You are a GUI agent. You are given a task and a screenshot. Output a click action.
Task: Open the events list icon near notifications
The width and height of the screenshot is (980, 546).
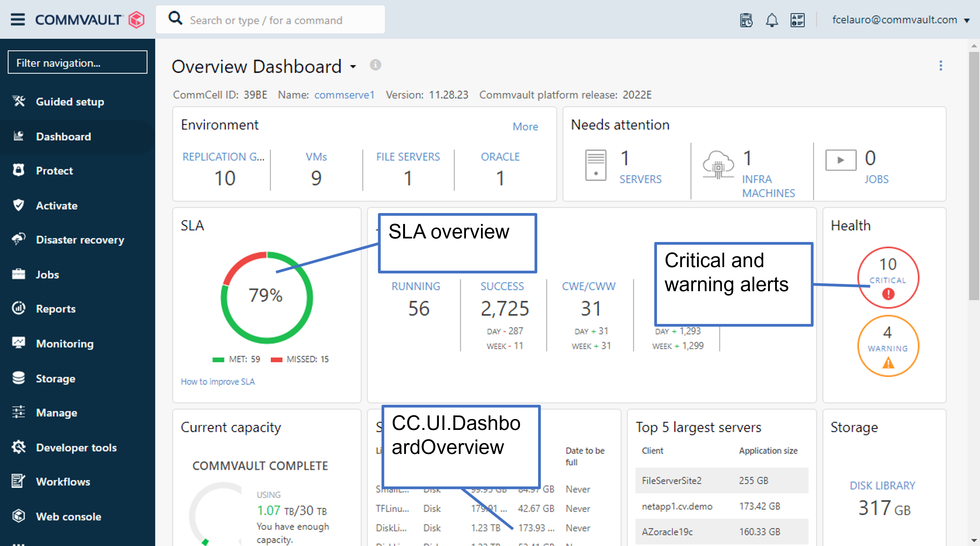(798, 20)
